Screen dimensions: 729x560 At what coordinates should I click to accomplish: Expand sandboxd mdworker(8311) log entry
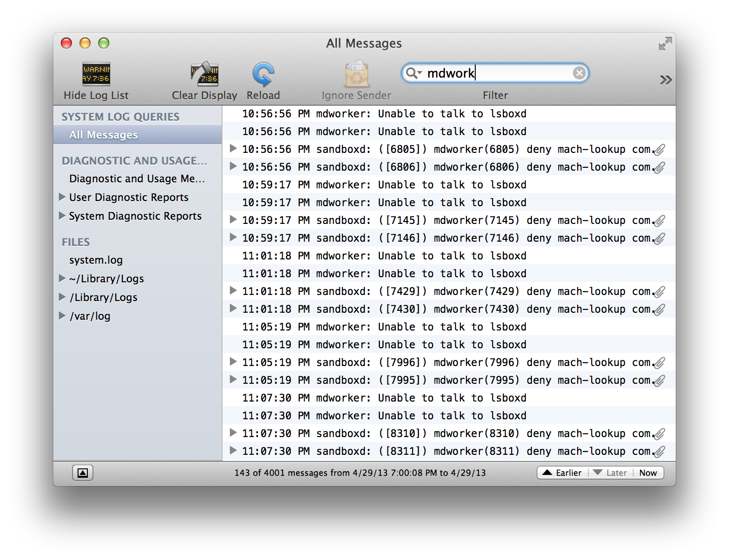pyautogui.click(x=233, y=451)
